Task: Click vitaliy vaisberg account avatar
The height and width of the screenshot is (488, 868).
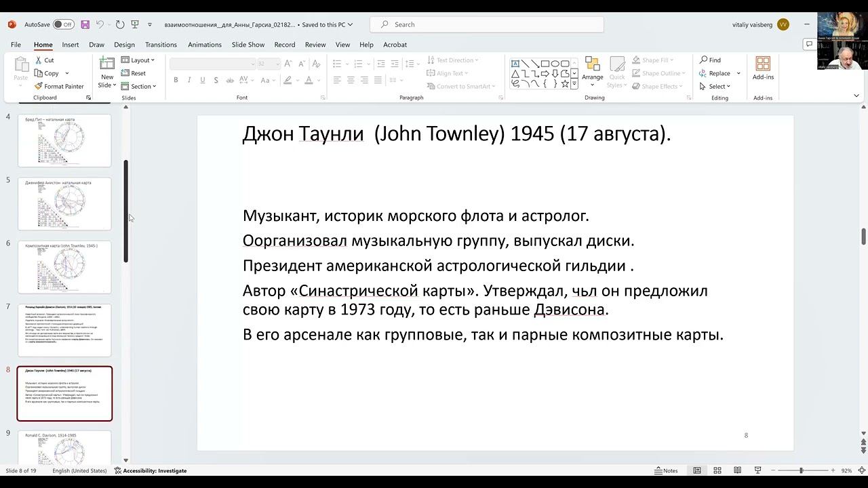Action: click(783, 24)
